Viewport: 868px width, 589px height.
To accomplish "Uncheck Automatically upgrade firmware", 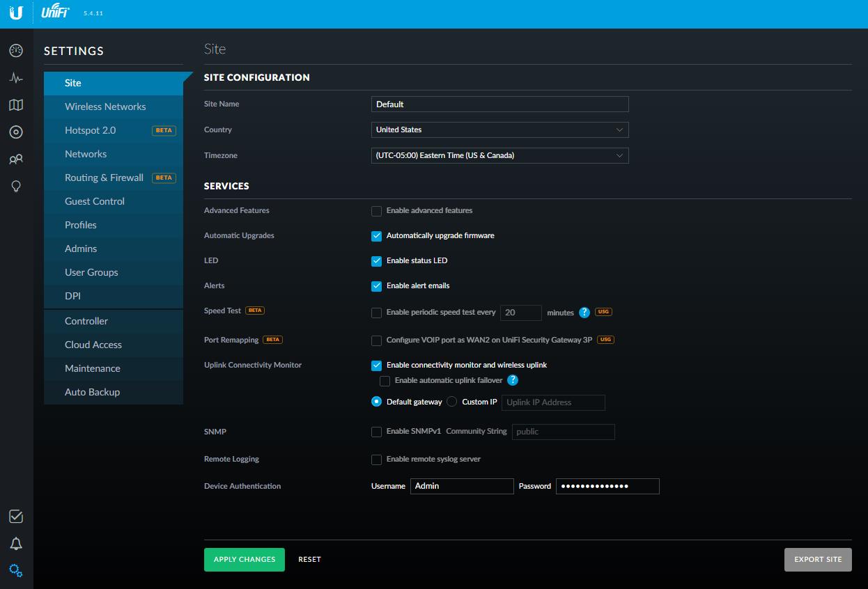I will 376,236.
